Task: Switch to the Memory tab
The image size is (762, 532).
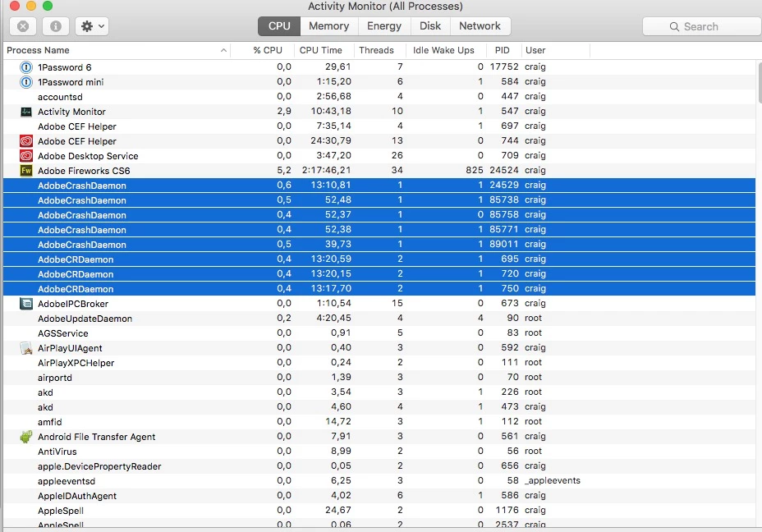Action: [x=329, y=26]
